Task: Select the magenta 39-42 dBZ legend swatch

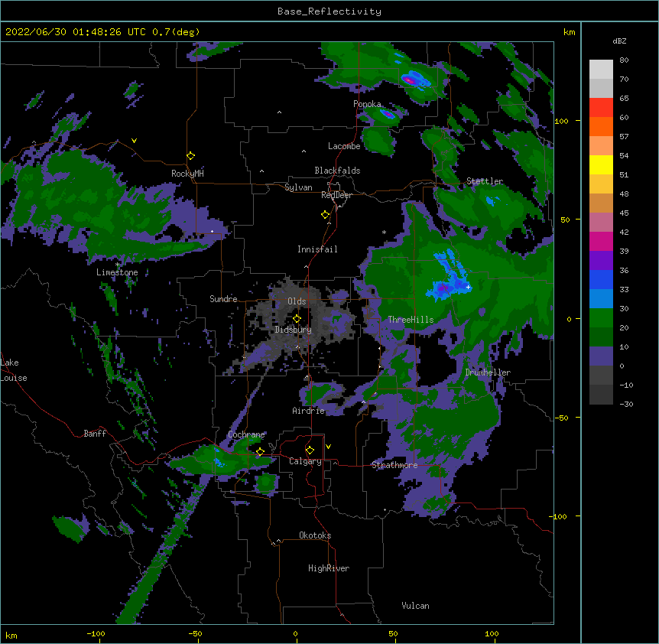Action: pyautogui.click(x=601, y=242)
